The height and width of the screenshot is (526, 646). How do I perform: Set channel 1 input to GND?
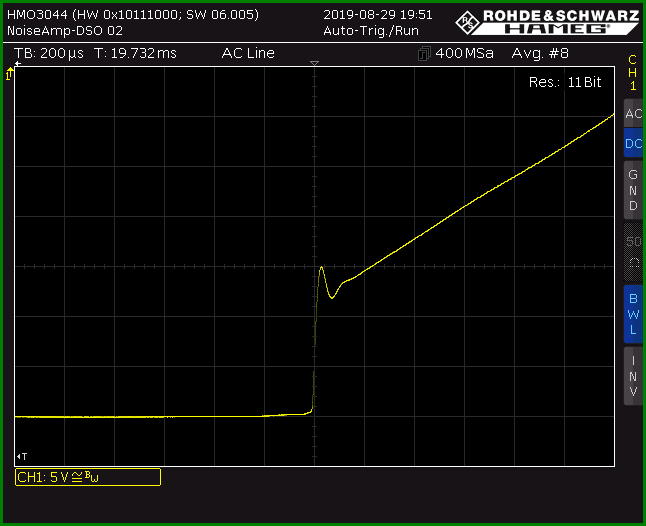click(633, 190)
